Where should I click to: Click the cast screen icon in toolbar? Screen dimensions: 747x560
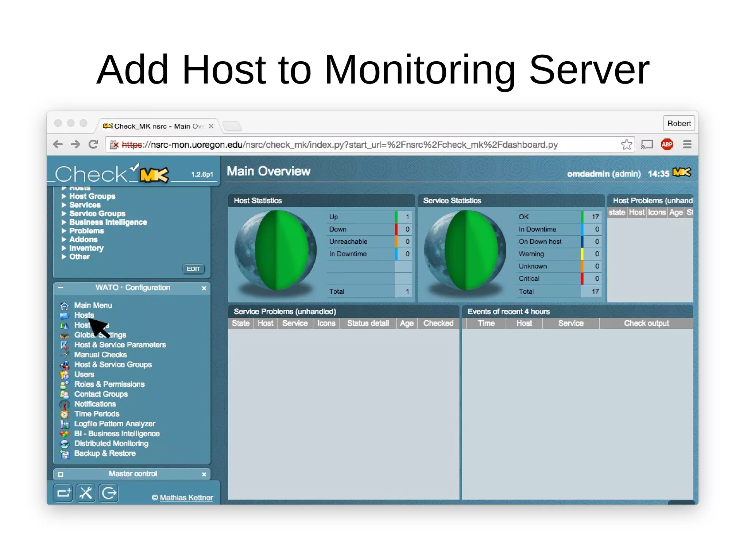pyautogui.click(x=647, y=144)
